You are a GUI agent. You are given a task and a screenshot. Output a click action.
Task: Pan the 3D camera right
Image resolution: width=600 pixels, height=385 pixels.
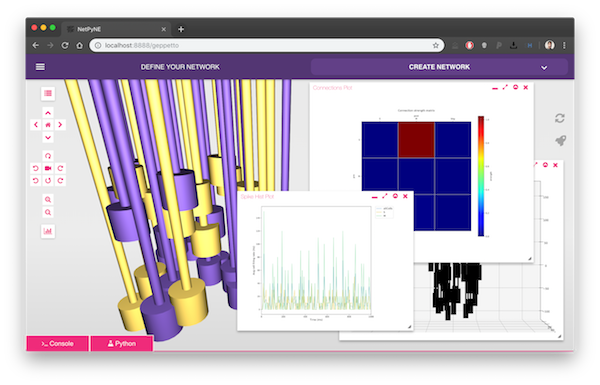coord(60,125)
